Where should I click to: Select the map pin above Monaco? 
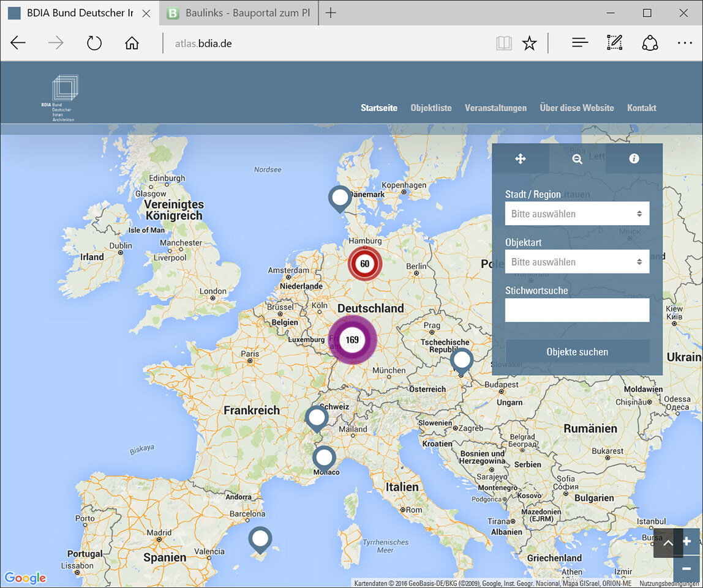324,459
